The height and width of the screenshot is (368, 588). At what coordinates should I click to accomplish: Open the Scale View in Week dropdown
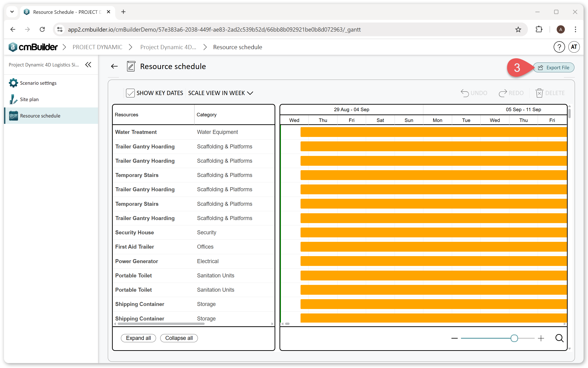[x=221, y=93]
